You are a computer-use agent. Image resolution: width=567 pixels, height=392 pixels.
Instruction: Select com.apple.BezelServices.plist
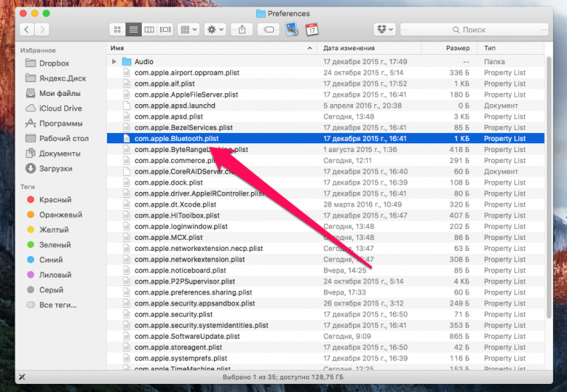click(x=326, y=128)
